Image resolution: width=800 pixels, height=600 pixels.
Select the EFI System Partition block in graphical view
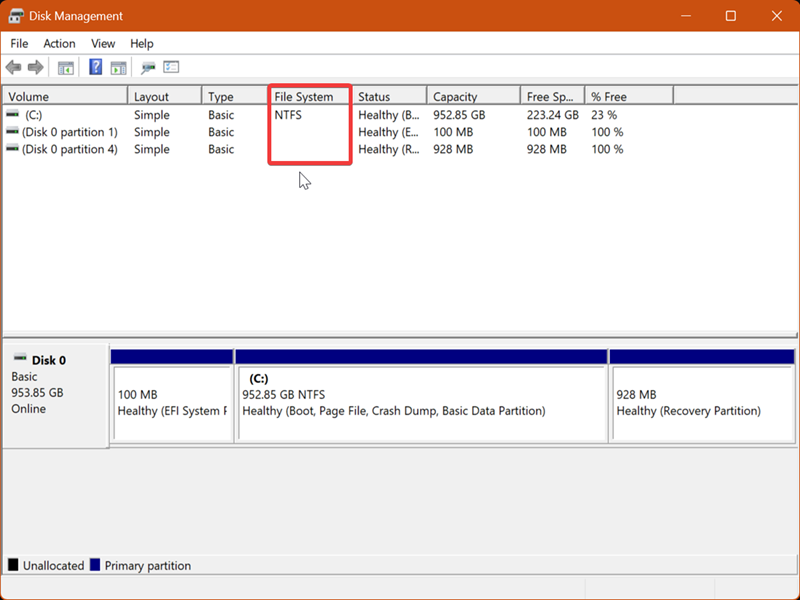172,398
